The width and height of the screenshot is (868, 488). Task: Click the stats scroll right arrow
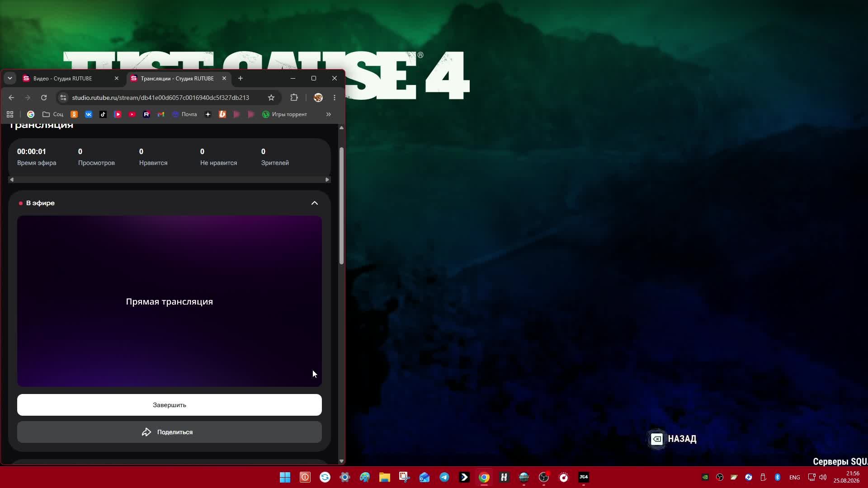327,180
